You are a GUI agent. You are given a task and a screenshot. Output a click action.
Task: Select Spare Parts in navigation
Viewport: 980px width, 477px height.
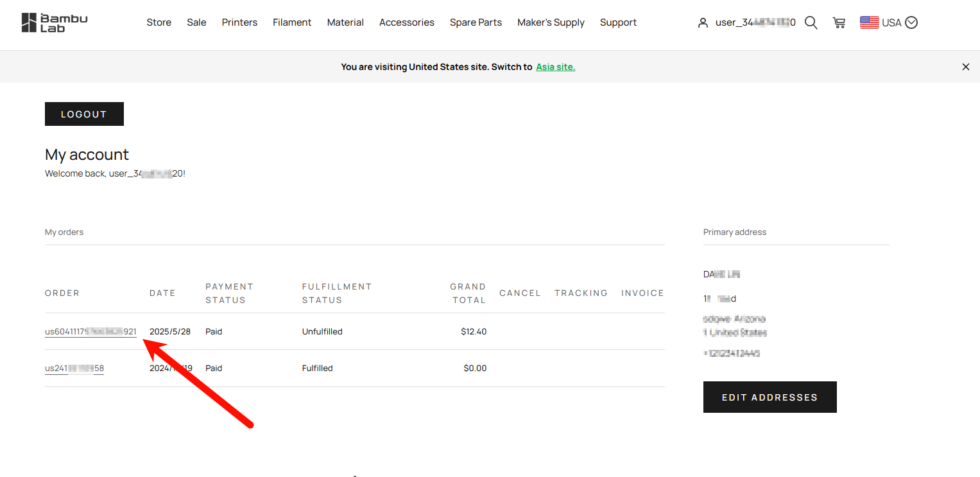tap(476, 22)
